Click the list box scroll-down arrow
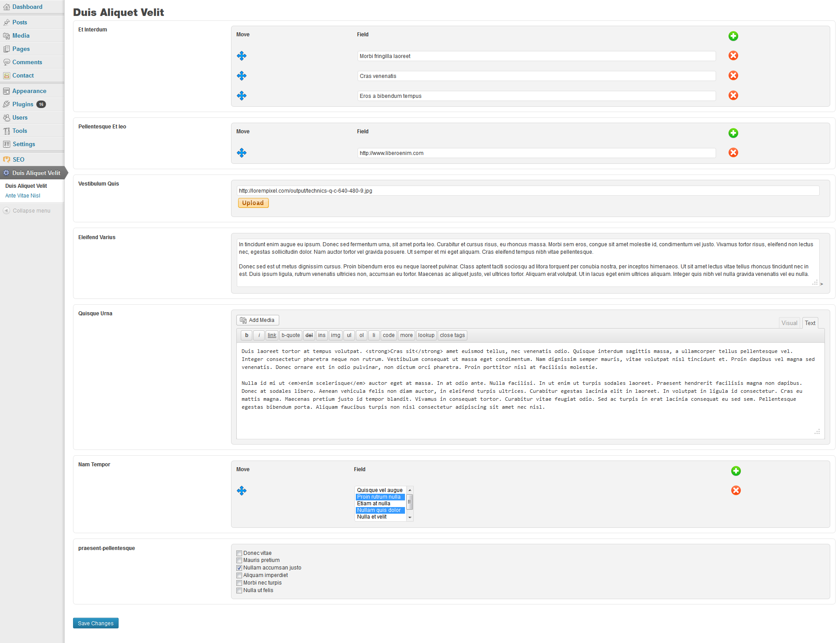 point(410,517)
